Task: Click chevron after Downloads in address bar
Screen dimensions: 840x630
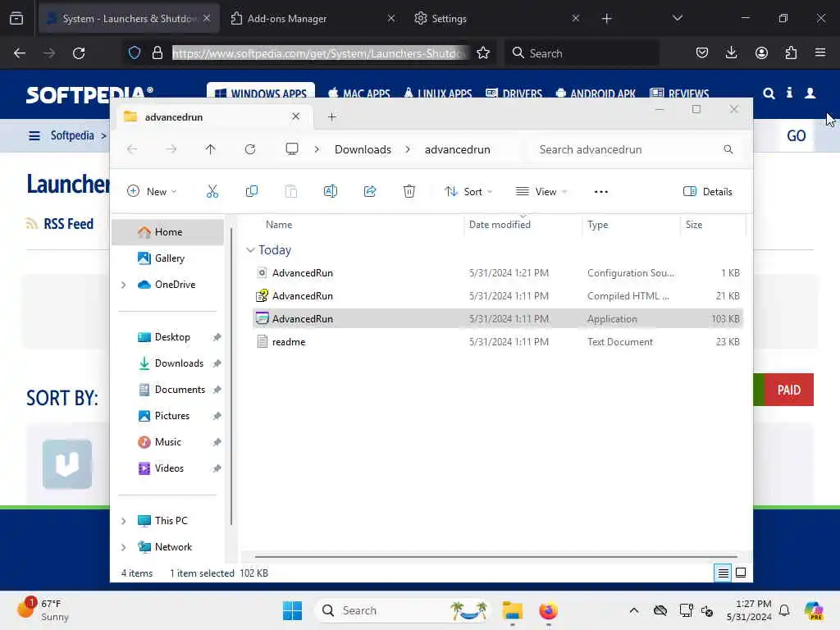Action: (x=408, y=149)
